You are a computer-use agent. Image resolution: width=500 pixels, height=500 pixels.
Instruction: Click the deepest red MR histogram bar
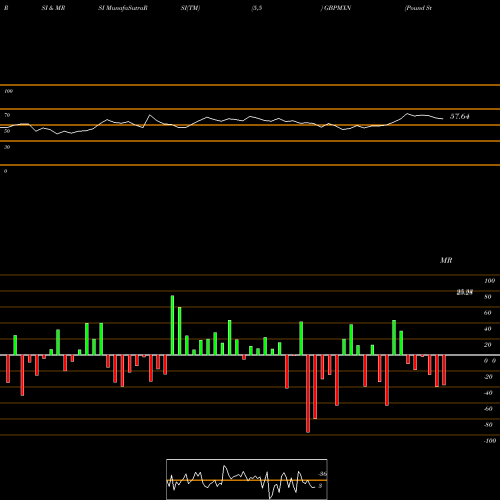click(308, 394)
